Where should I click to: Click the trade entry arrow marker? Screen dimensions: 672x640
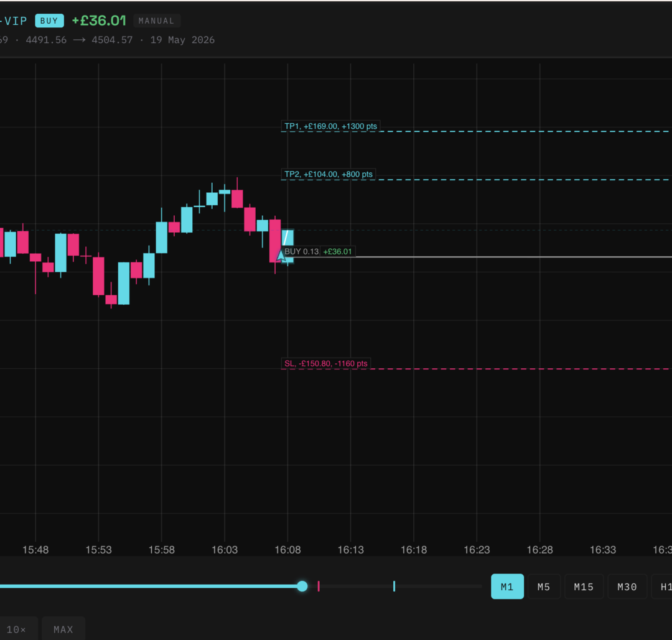coord(281,255)
